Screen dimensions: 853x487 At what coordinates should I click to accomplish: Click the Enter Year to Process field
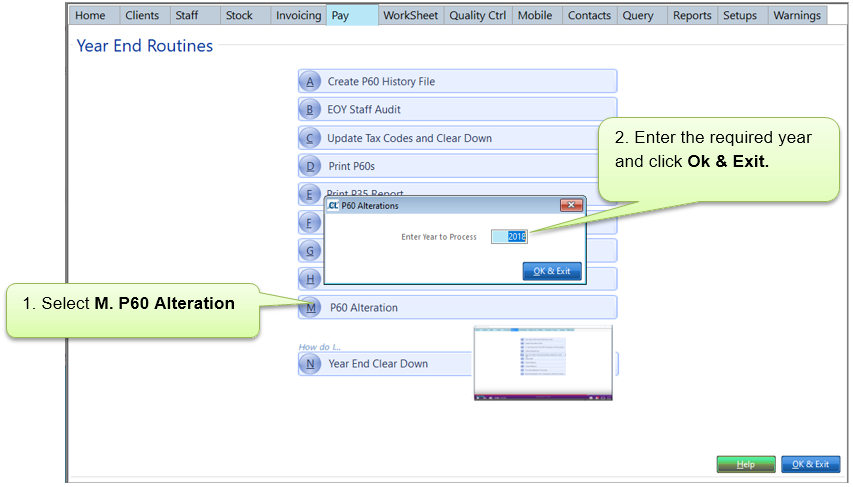509,237
